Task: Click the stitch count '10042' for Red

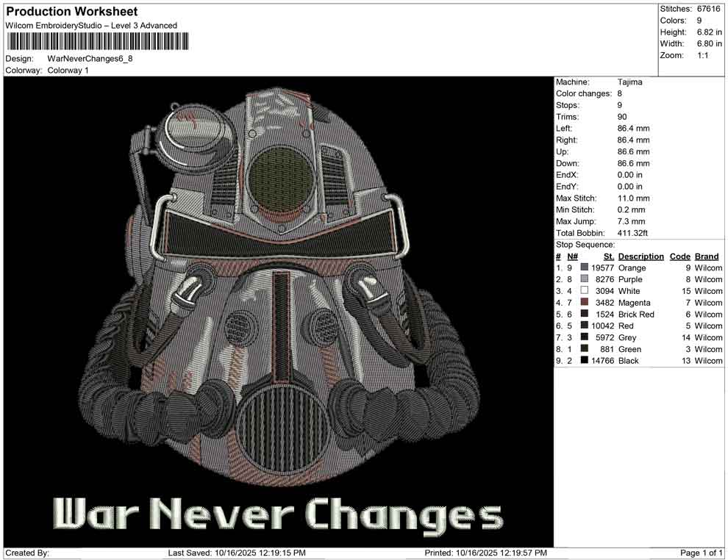Action: click(603, 326)
